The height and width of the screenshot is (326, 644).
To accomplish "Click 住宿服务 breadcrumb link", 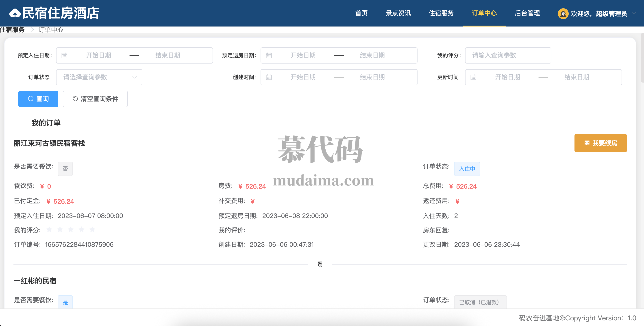I will [x=12, y=30].
